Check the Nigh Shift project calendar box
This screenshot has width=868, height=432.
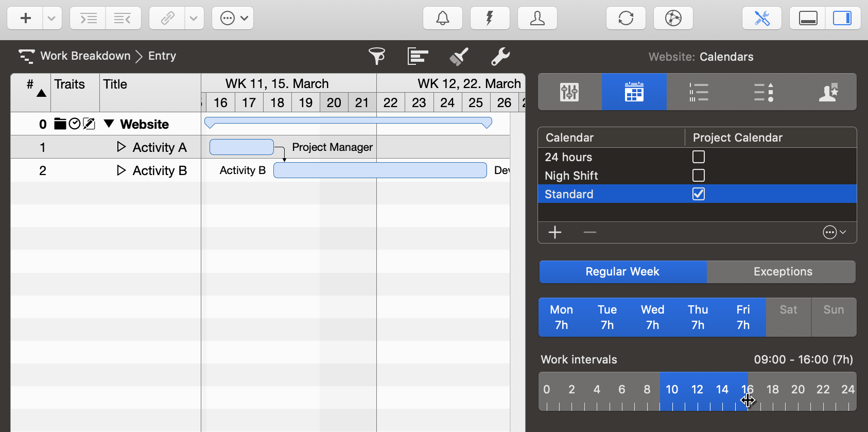(698, 176)
